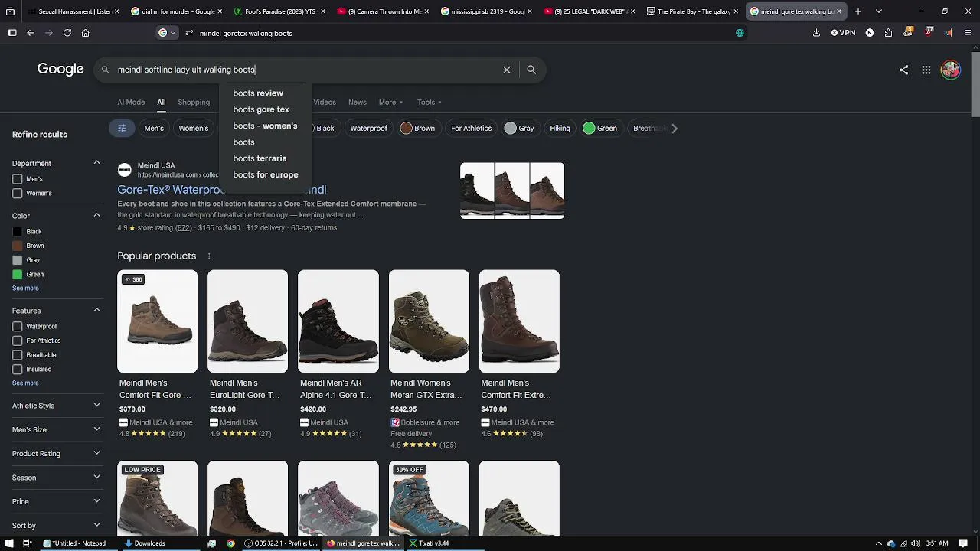Select the Women's filter chip

(194, 129)
